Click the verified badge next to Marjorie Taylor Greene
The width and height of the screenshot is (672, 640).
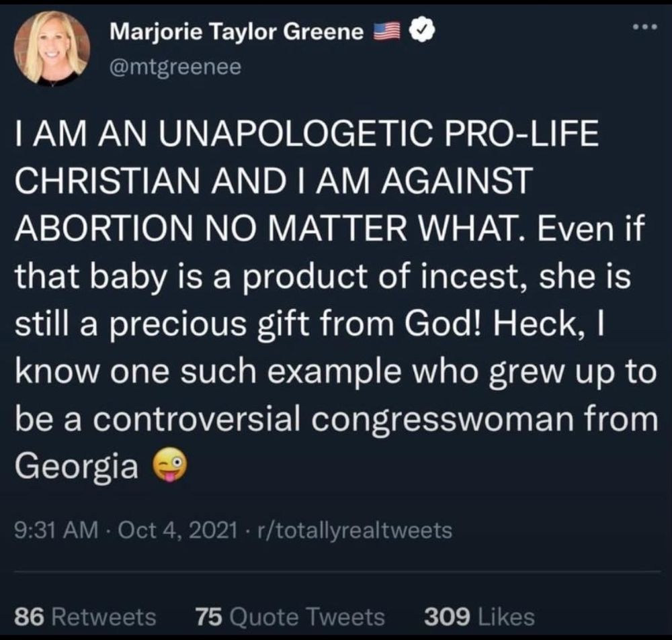coord(420,29)
